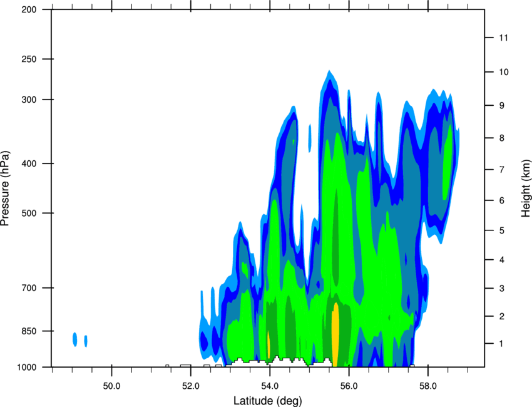Image resolution: width=532 pixels, height=407 pixels.
Task: Pick the 10 km height tick label
Action: [503, 72]
